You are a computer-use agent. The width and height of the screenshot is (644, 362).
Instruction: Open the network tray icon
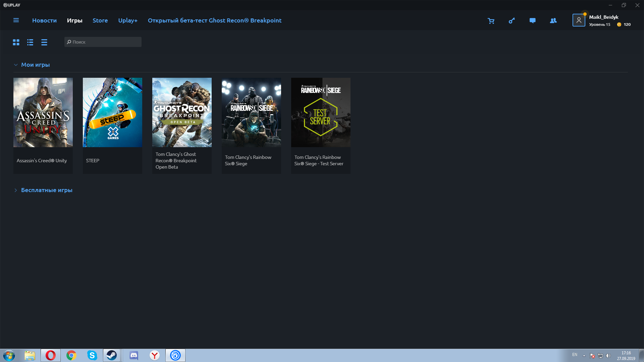tap(600, 356)
